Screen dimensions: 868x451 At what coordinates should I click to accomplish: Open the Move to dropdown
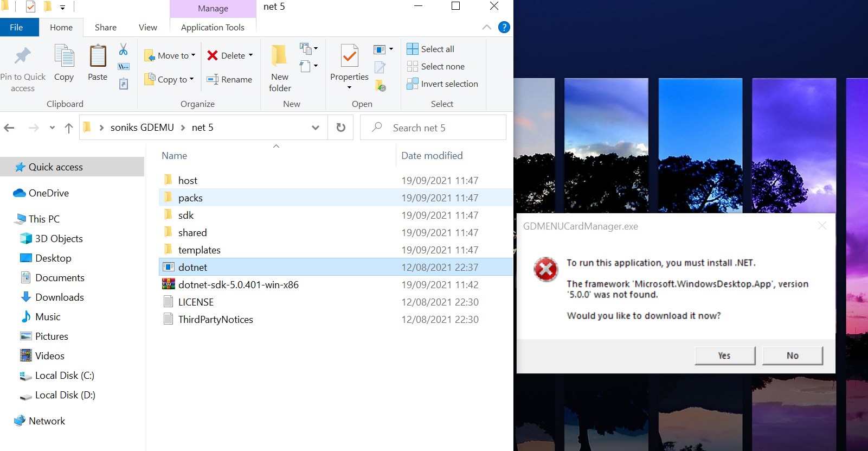point(170,55)
